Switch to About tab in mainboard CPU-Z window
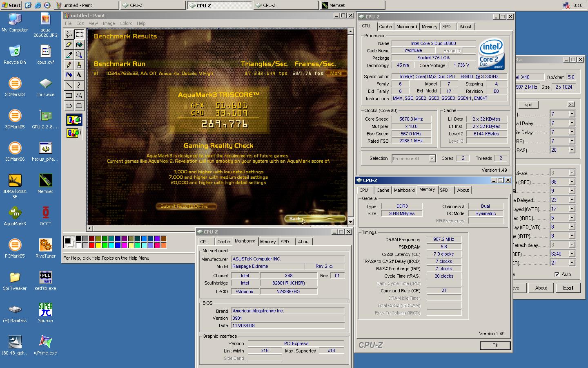This screenshot has height=368, width=588. (x=303, y=242)
